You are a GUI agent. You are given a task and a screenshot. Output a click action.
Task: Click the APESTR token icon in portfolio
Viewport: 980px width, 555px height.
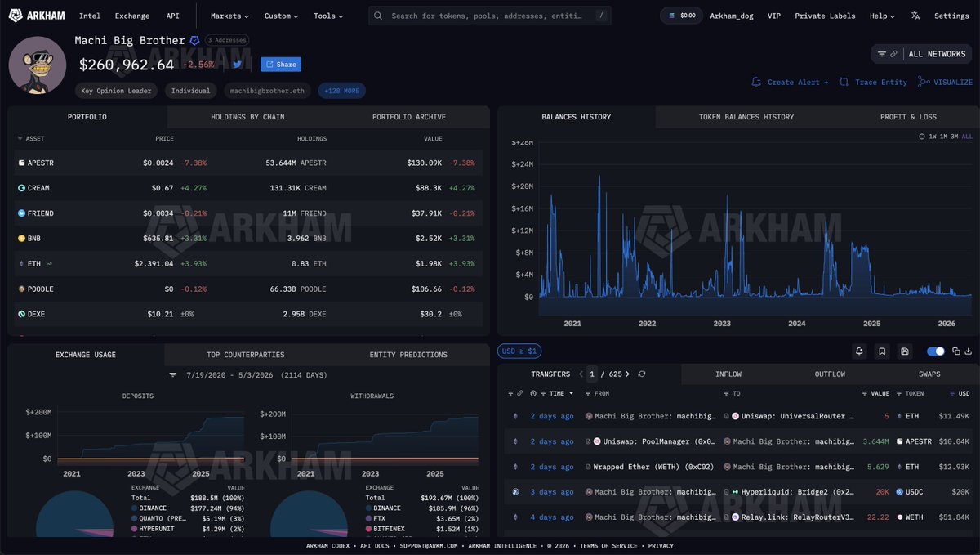click(22, 163)
